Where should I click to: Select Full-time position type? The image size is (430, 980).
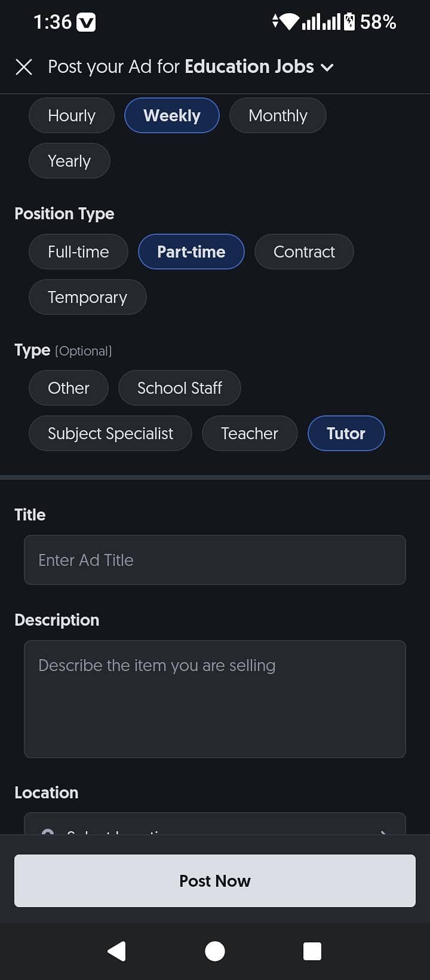[x=78, y=252]
